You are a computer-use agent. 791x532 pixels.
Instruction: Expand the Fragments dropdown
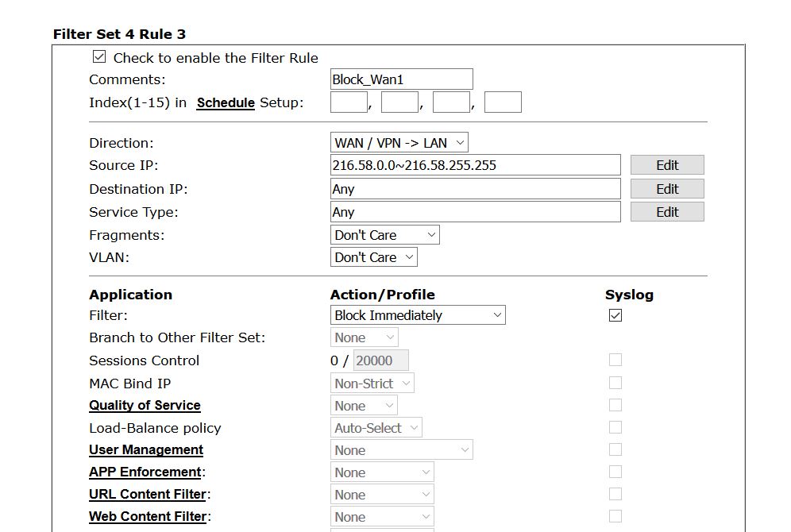point(385,235)
